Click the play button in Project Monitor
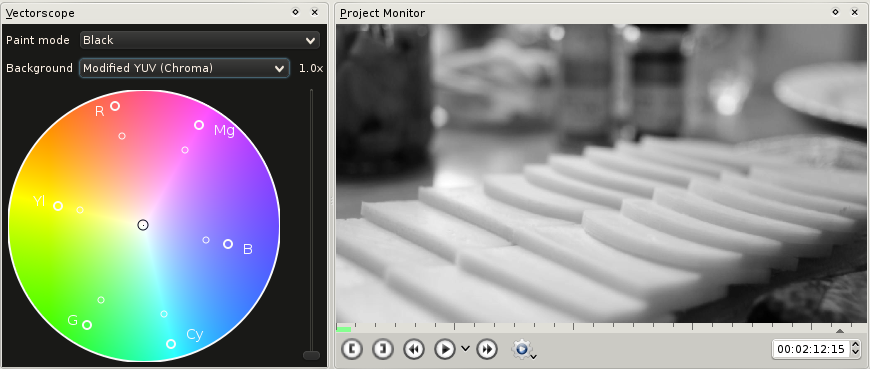The width and height of the screenshot is (870, 369). click(x=444, y=349)
